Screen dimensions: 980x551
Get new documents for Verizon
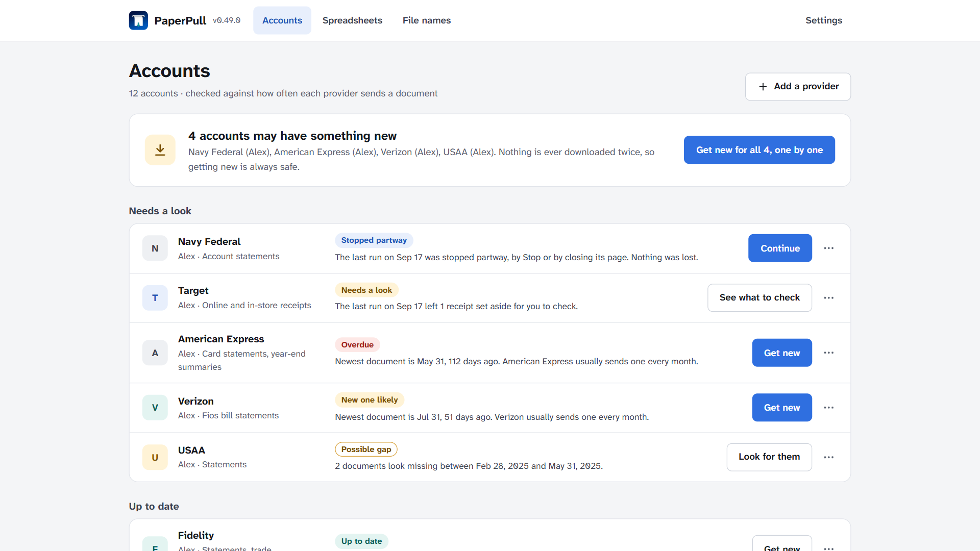(782, 408)
